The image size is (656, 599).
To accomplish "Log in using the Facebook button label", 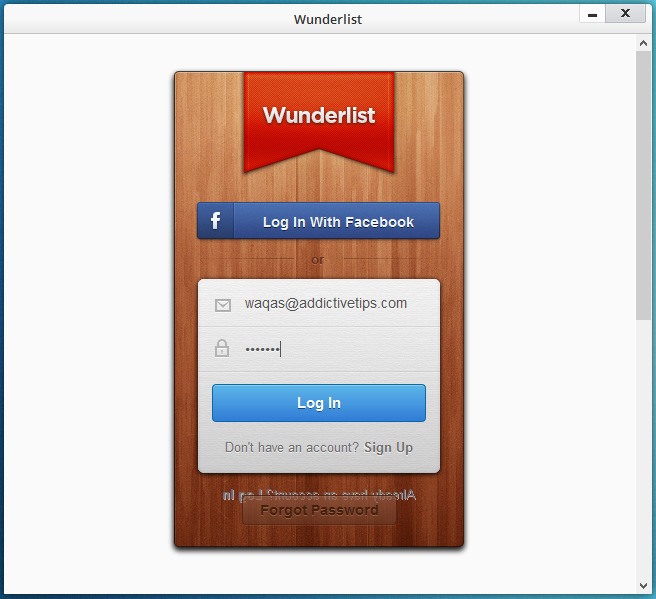I will 338,222.
